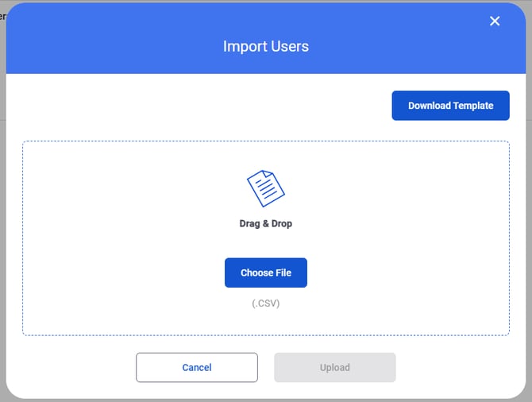Click the document file icon
This screenshot has height=402, width=532.
click(x=265, y=188)
